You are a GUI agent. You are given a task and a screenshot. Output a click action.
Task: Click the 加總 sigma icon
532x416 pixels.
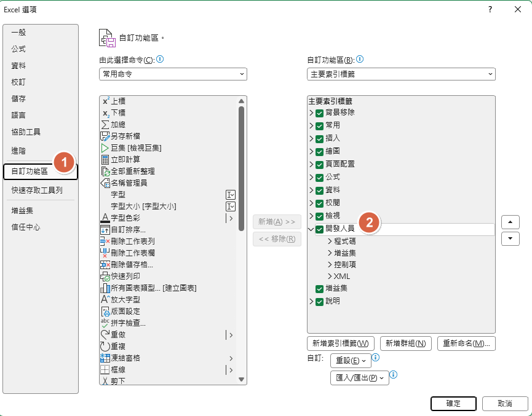[x=106, y=124]
